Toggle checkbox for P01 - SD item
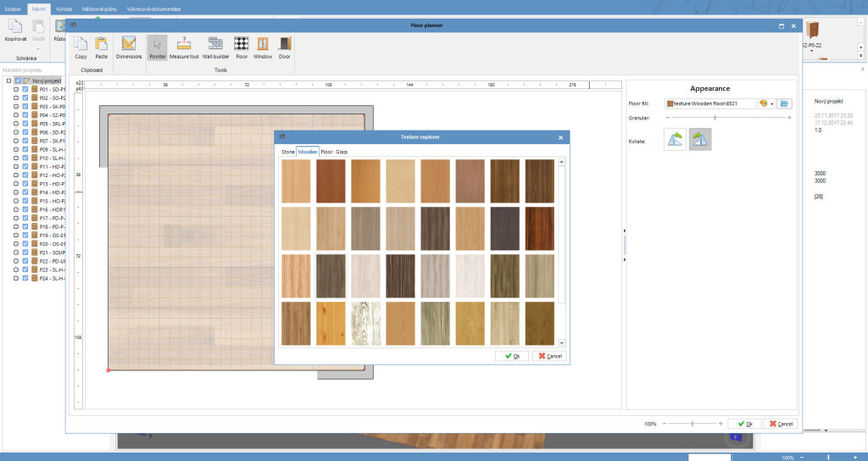The width and height of the screenshot is (868, 461). (25, 89)
